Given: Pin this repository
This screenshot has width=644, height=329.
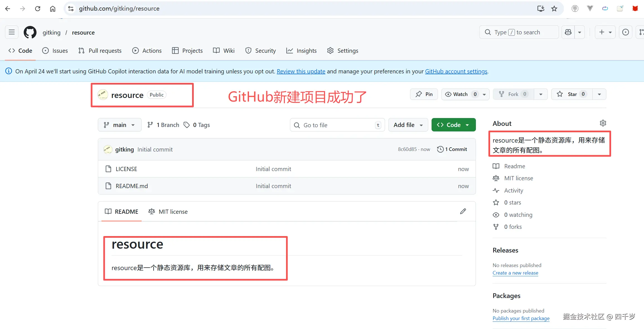Looking at the screenshot, I should (423, 94).
